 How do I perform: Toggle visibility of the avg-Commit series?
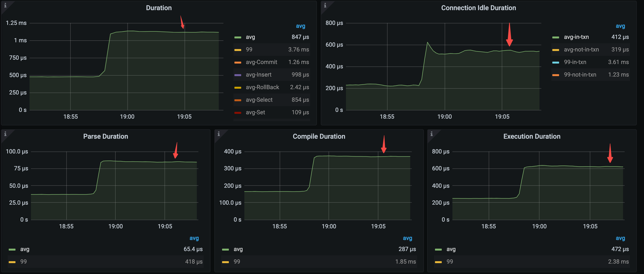coord(262,62)
